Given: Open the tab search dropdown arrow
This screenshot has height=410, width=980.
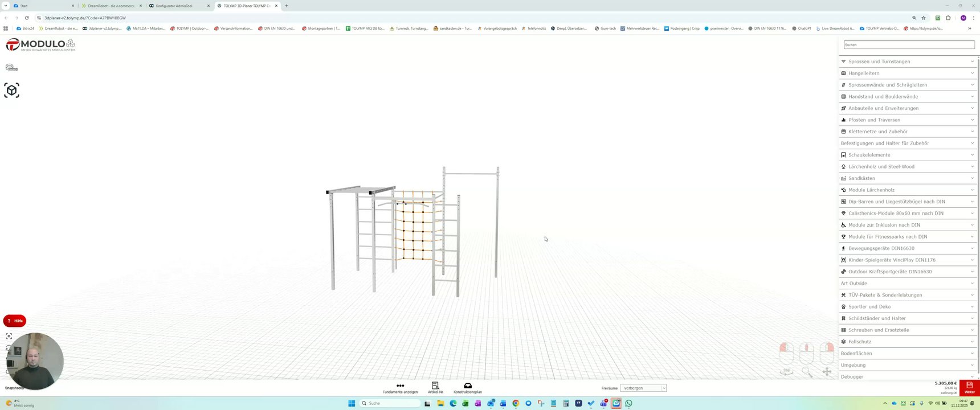Looking at the screenshot, I should (x=6, y=6).
